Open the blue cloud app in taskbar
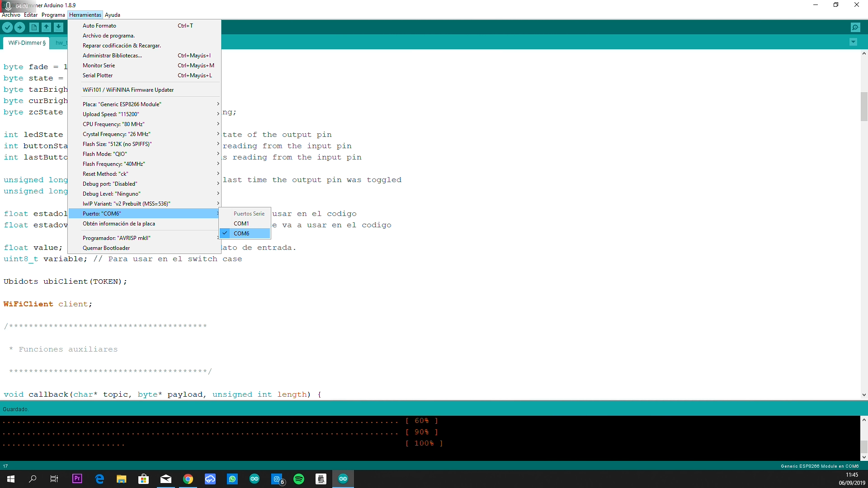 pyautogui.click(x=210, y=479)
